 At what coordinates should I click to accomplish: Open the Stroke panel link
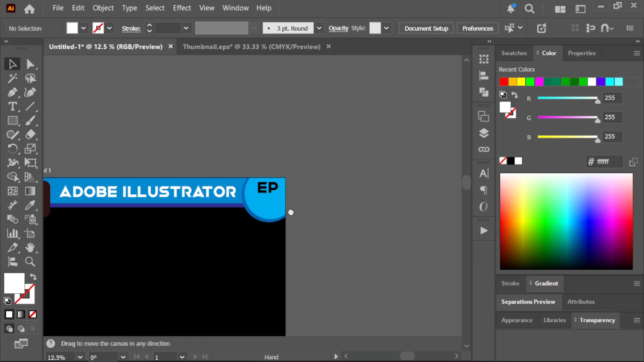click(x=131, y=29)
